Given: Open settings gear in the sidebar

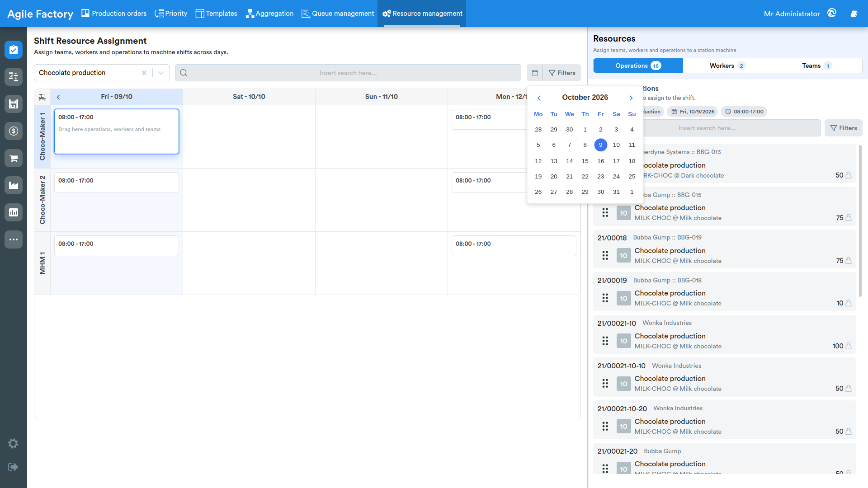Looking at the screenshot, I should click(13, 444).
